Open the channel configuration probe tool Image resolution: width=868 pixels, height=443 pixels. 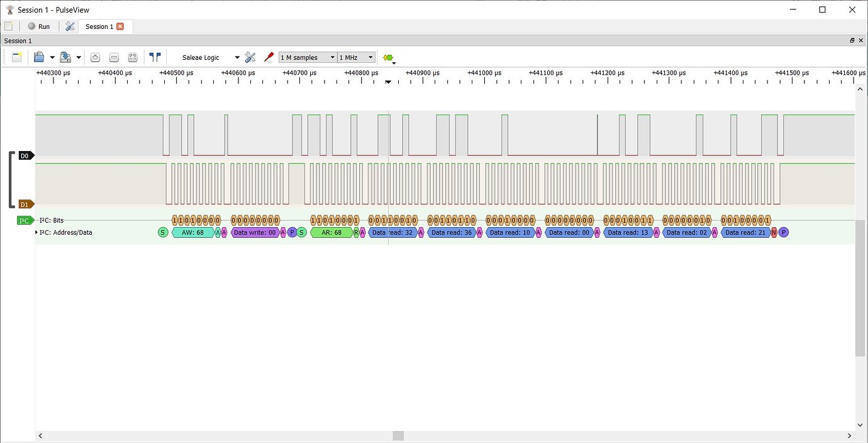click(269, 57)
